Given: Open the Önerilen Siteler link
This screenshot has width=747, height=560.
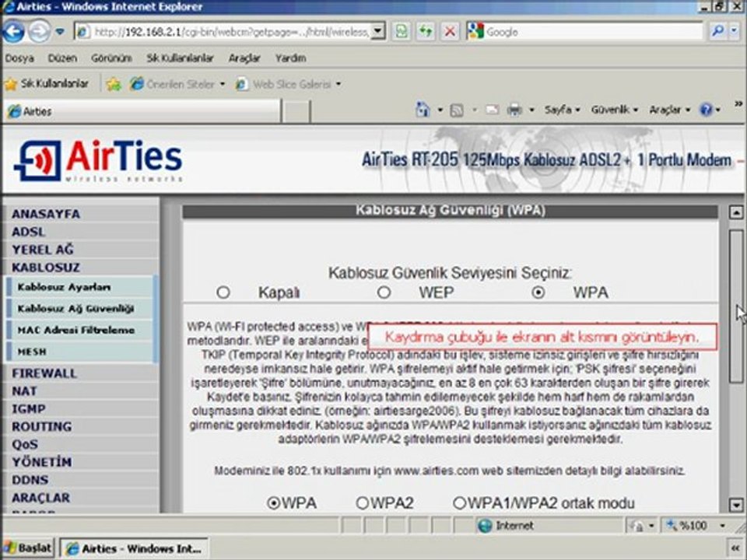Looking at the screenshot, I should tap(177, 84).
